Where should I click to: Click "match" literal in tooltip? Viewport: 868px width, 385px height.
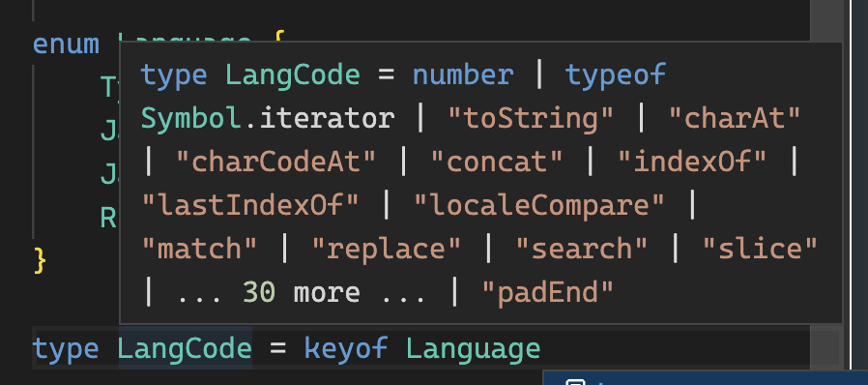point(200,250)
